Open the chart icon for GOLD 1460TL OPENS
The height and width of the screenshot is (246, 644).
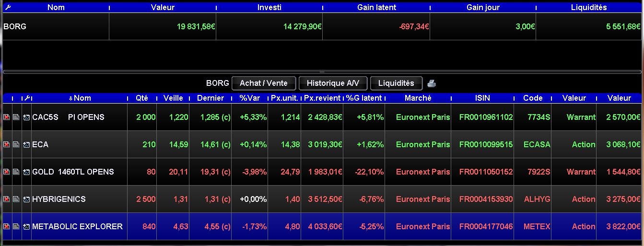26,172
